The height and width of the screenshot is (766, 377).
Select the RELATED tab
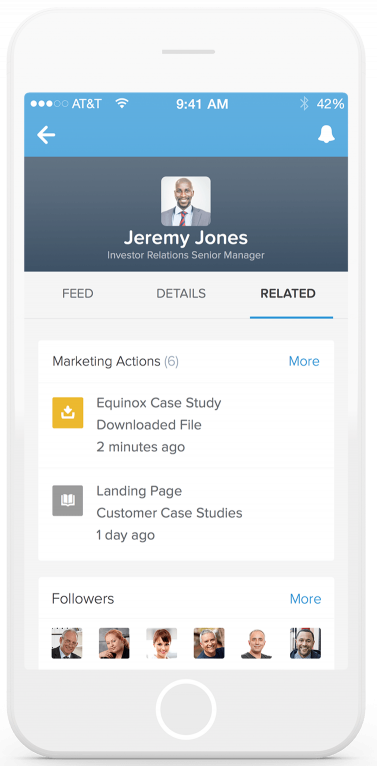(288, 294)
